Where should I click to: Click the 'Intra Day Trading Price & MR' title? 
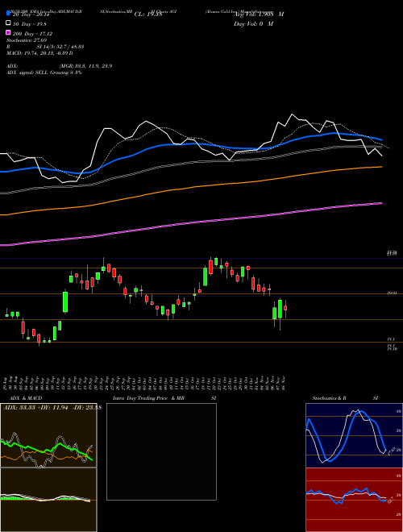148,398
